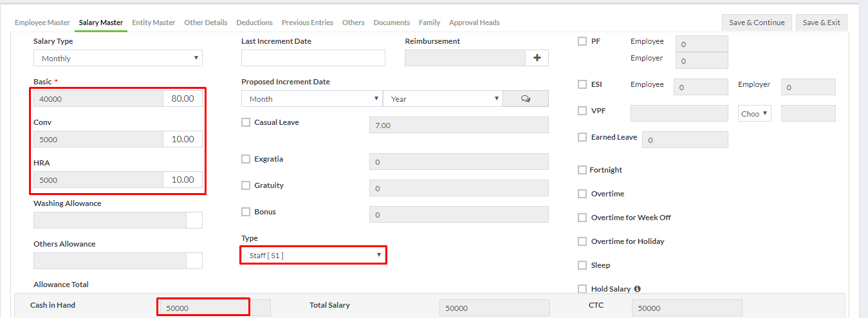Screen dimensions: 868x318
Task: Click the Exgratia amount field
Action: 459,162
